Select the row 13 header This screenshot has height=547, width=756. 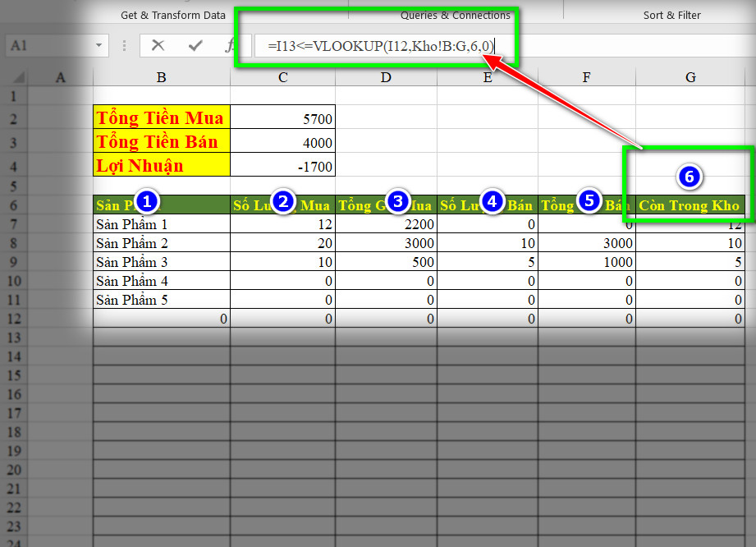click(13, 338)
